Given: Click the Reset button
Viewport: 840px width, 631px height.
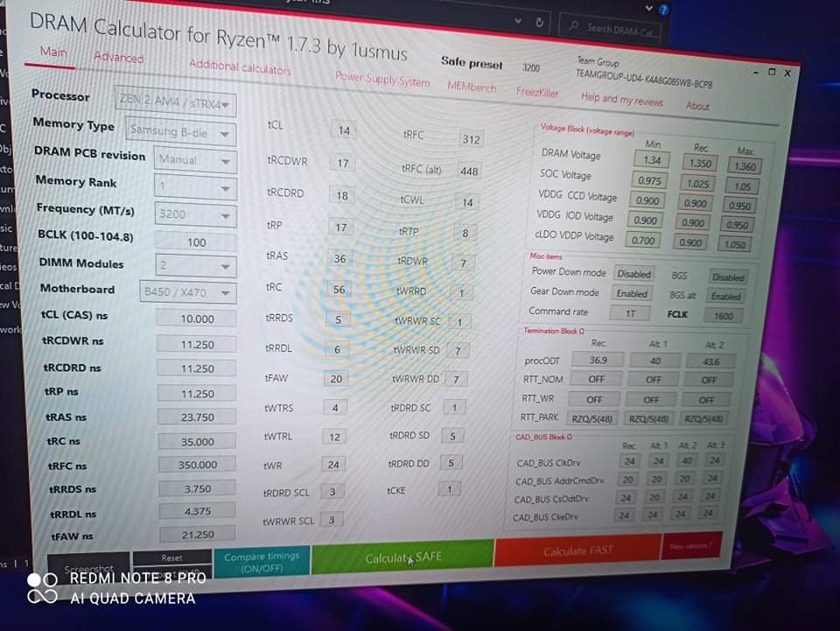Looking at the screenshot, I should tap(172, 557).
